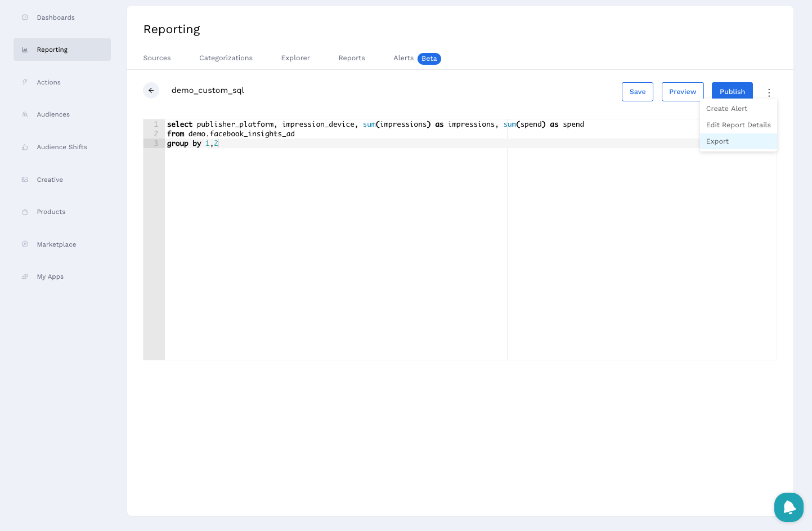
Task: Go back using the left arrow button
Action: 151,91
